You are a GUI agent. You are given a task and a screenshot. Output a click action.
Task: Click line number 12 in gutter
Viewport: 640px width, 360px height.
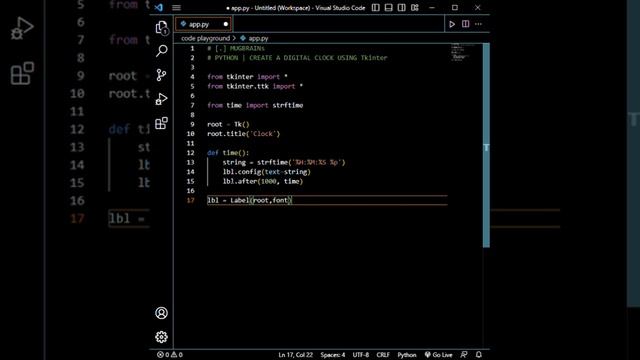(x=191, y=153)
